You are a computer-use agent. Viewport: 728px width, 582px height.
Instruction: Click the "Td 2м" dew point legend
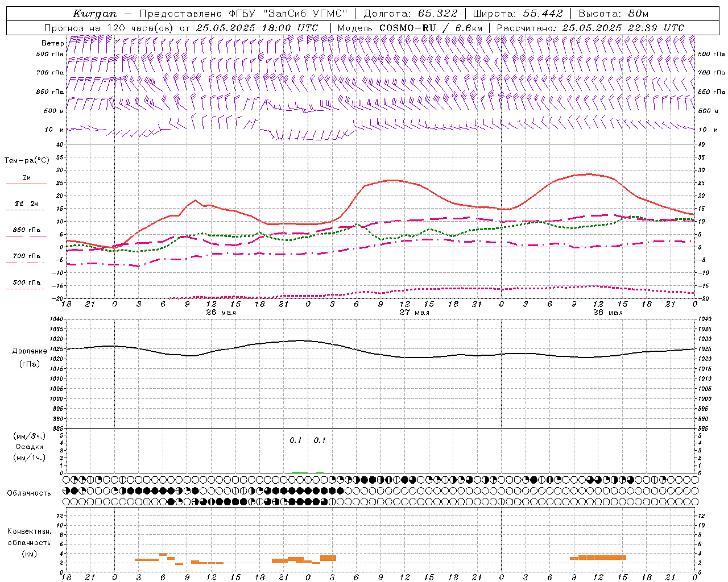(x=27, y=203)
